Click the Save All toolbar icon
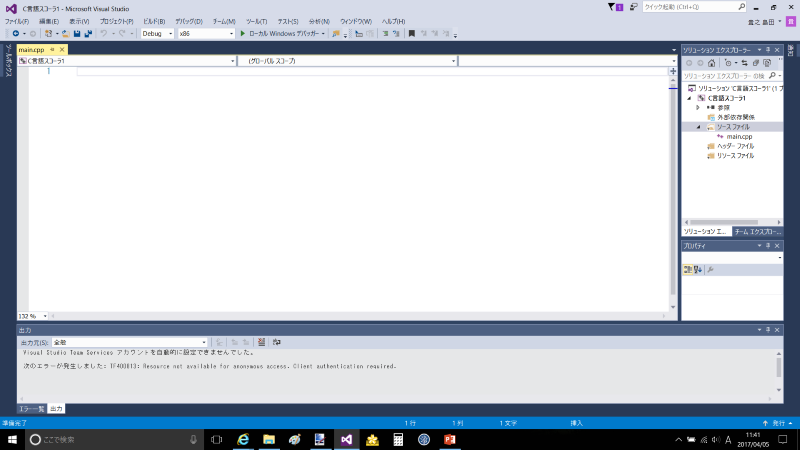Image resolution: width=800 pixels, height=450 pixels. (x=88, y=34)
